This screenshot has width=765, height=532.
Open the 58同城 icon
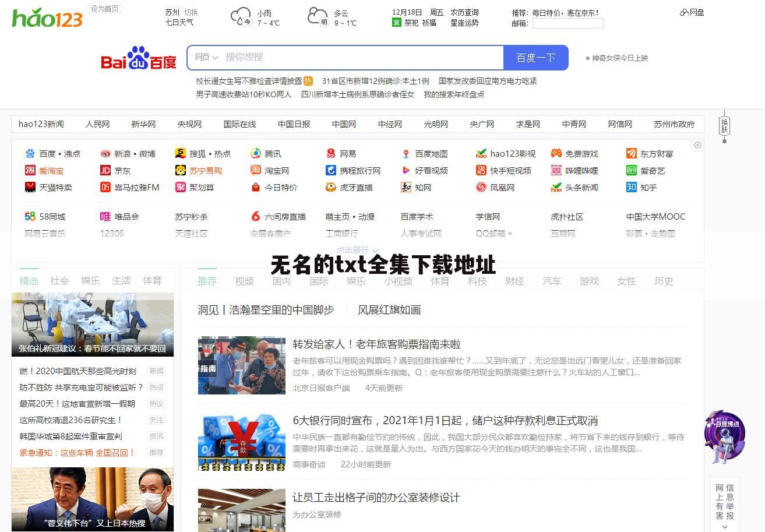tap(30, 217)
